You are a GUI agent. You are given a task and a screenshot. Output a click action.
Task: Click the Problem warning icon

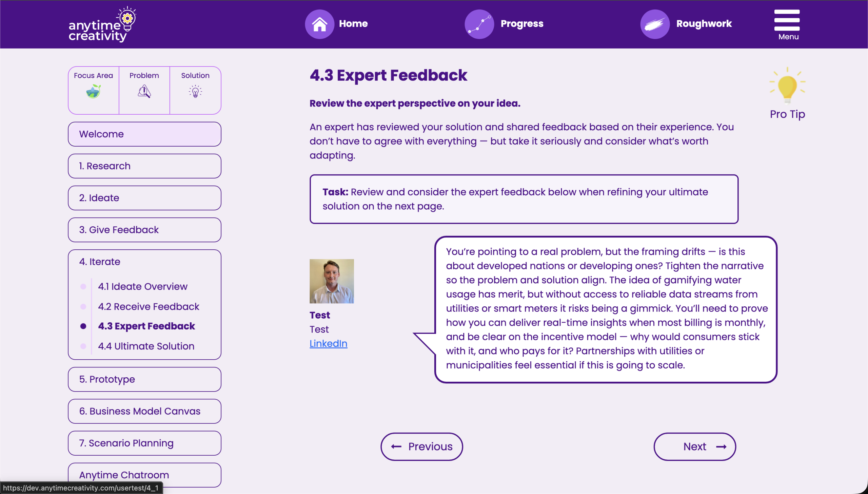tap(144, 92)
